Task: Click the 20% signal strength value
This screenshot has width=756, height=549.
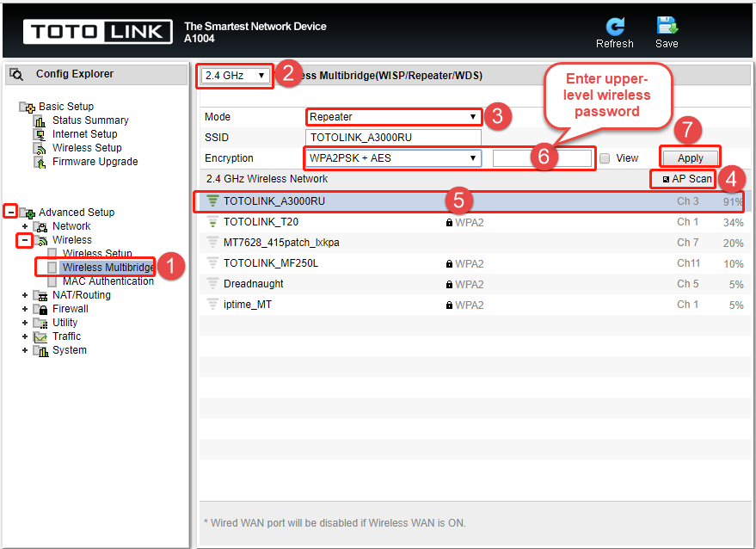Action: pos(734,244)
